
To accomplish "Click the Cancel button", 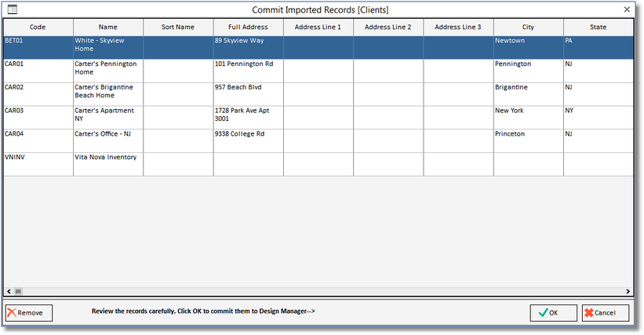I will (x=606, y=313).
